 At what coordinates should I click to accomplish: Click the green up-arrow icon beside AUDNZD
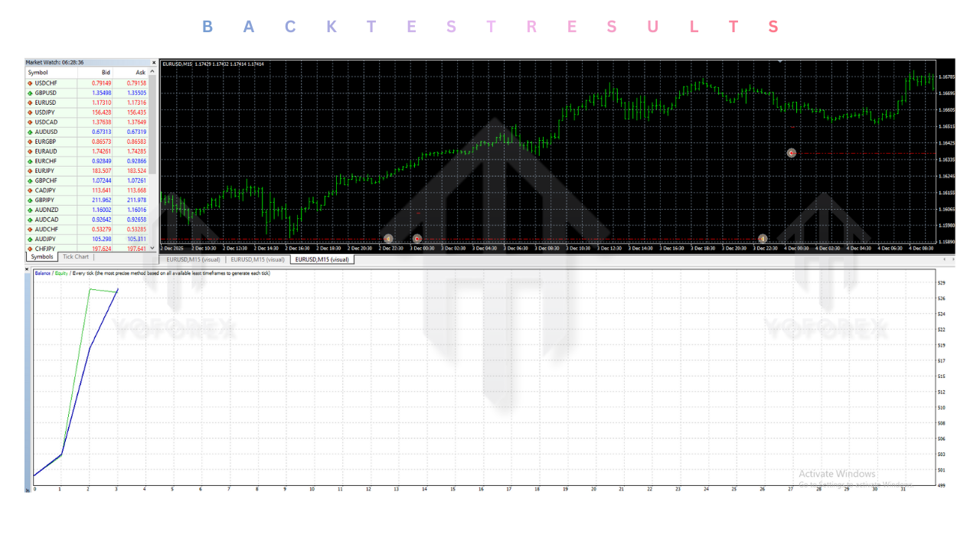(31, 210)
